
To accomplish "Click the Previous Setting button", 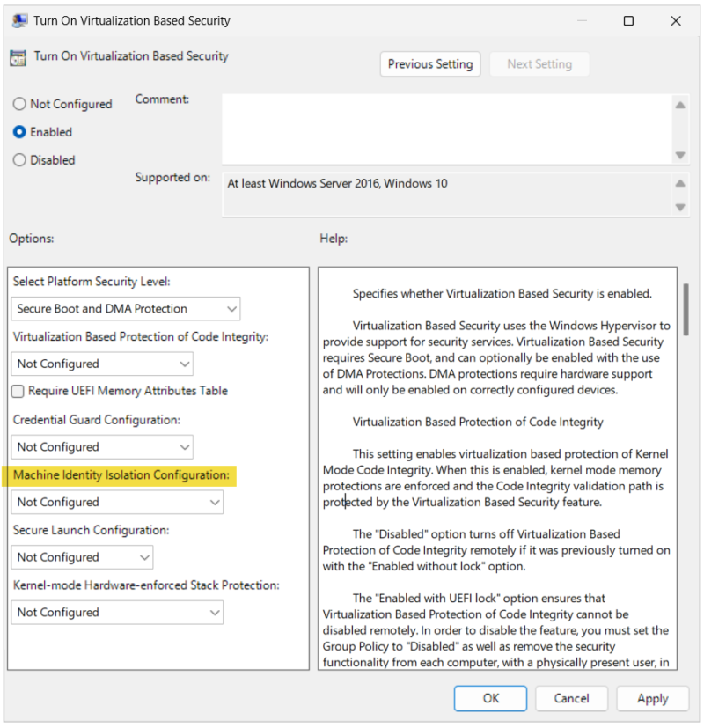I will 430,64.
